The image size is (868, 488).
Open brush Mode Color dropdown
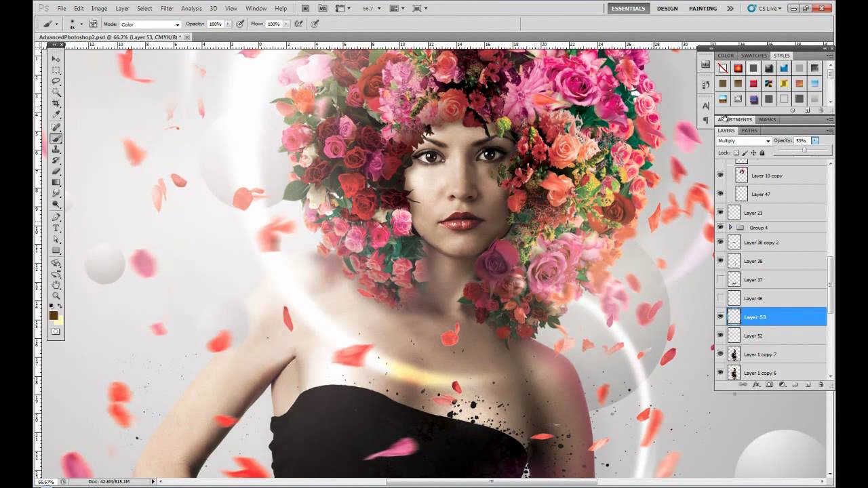pos(150,24)
